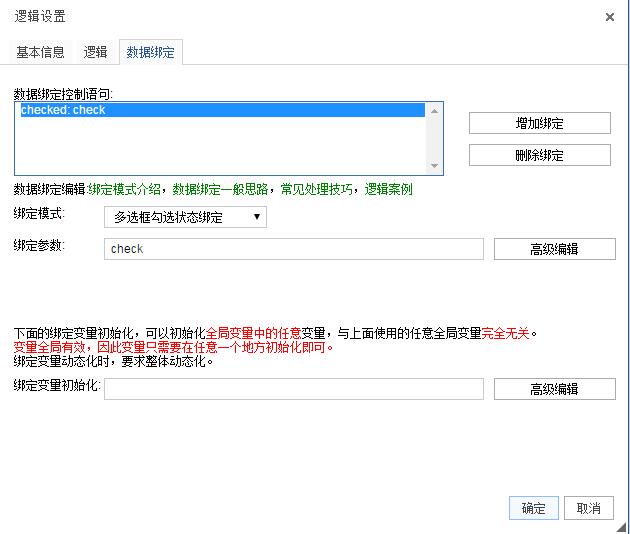This screenshot has height=534, width=630.
Task: Select the 'checked: check' binding statement
Action: point(223,110)
